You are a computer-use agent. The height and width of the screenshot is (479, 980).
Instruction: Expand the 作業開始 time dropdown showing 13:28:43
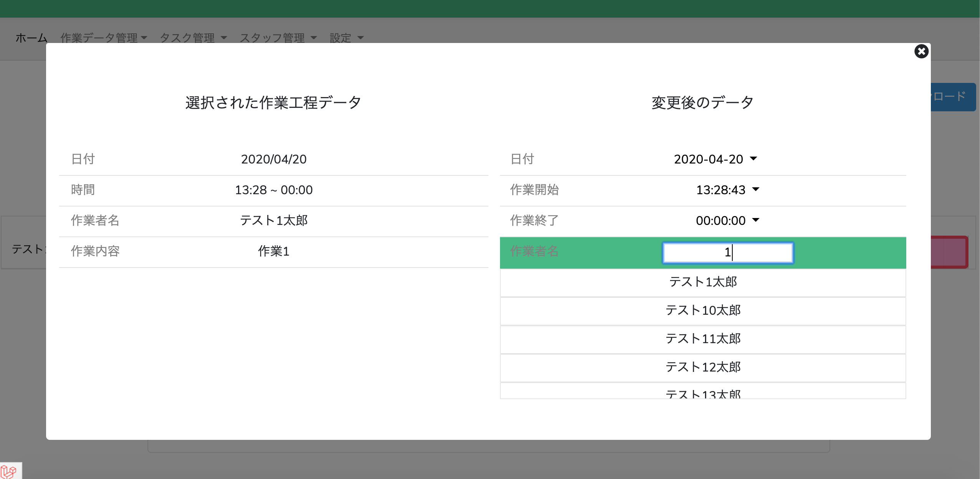tap(727, 190)
